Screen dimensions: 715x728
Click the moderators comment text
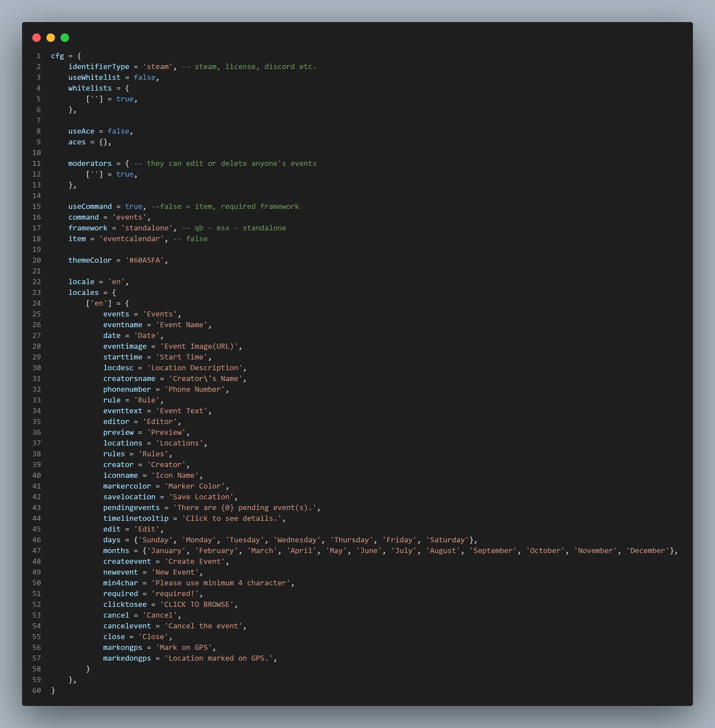225,163
